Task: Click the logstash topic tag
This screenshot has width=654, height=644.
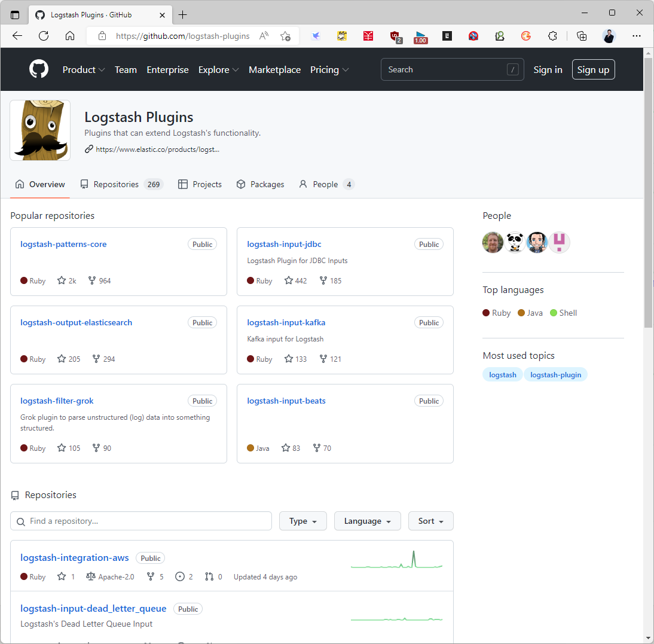Action: tap(503, 374)
